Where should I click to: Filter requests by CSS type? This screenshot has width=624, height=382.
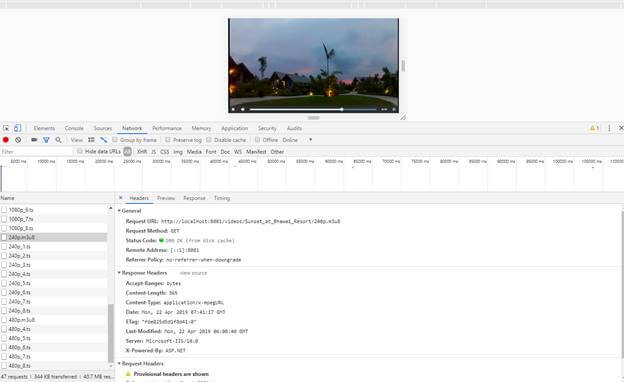coord(165,152)
